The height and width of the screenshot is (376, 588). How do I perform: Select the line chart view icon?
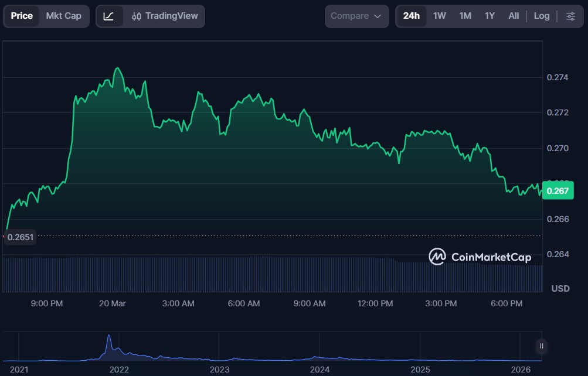108,16
